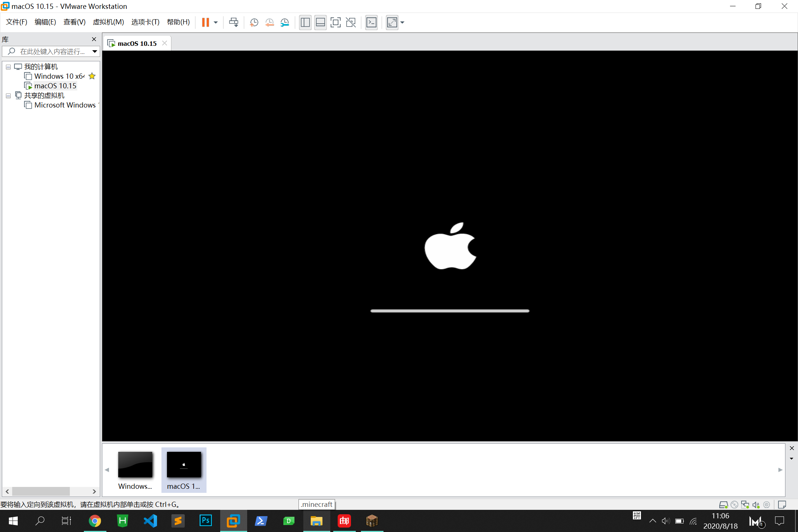Open PowerShell from the taskbar
The width and height of the screenshot is (798, 532).
tap(261, 521)
